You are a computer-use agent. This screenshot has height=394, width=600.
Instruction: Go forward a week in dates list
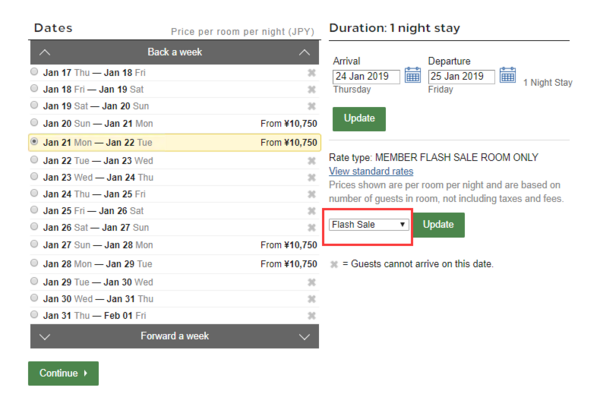tap(174, 336)
